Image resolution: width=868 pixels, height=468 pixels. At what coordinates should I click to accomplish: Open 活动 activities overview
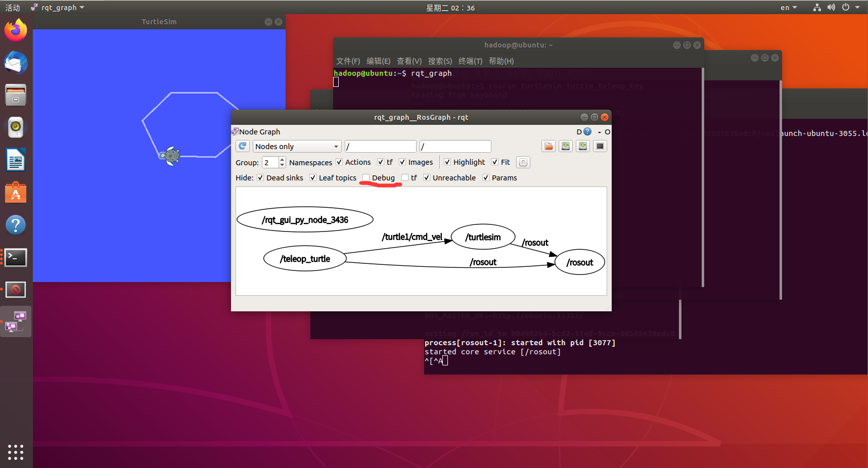(x=13, y=8)
